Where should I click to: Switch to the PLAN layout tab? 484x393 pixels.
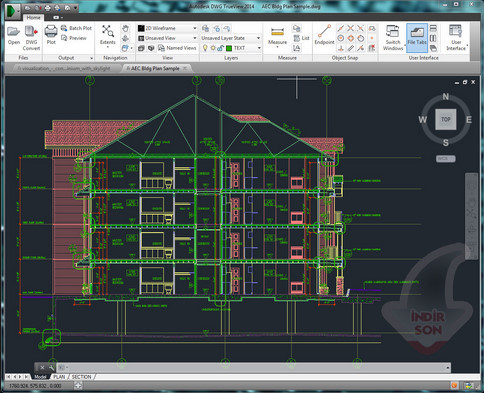[59, 377]
